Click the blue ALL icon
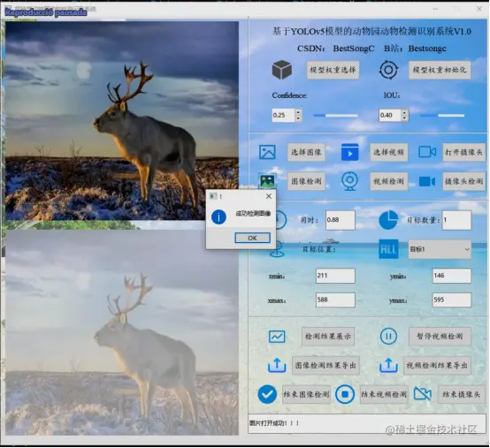This screenshot has height=448, width=490. [x=388, y=249]
